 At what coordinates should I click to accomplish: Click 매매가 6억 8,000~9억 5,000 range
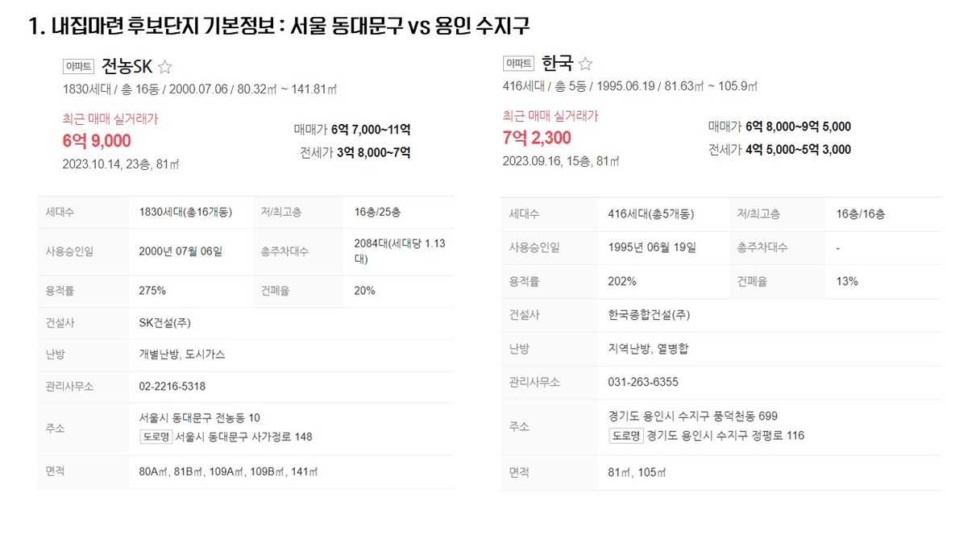pyautogui.click(x=779, y=126)
